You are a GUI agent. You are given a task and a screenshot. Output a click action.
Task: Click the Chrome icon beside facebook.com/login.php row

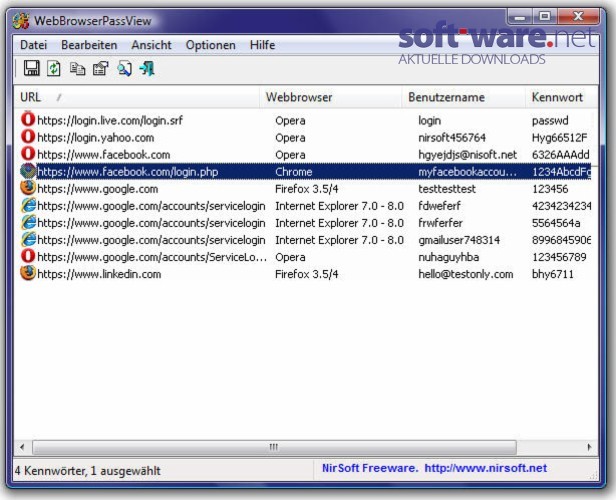coord(28,171)
